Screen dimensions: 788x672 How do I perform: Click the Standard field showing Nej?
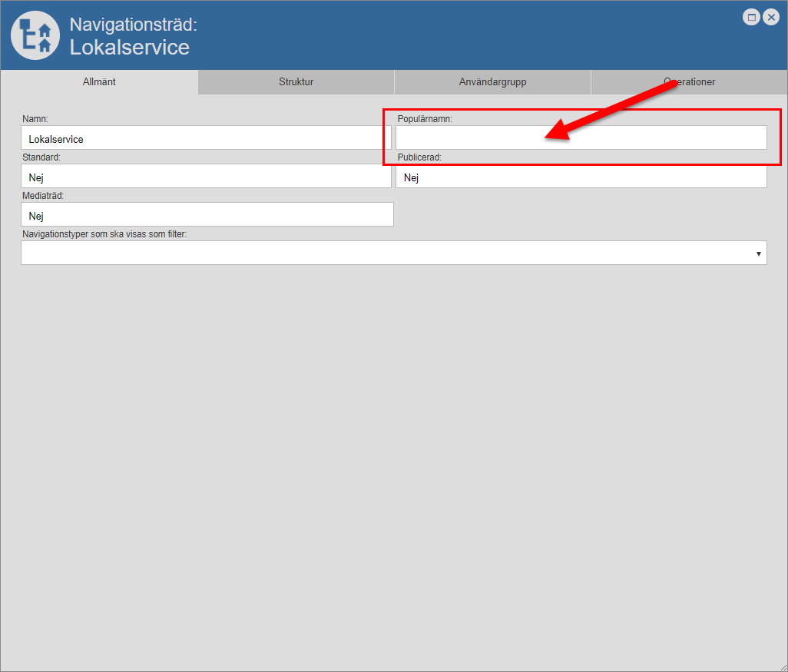point(206,177)
